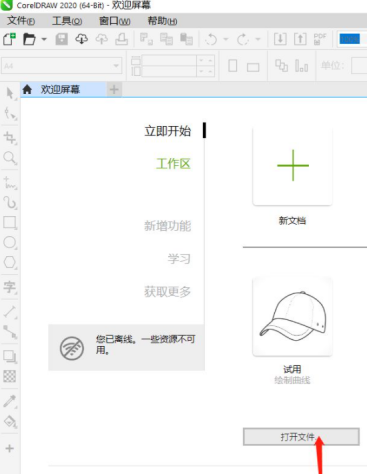
Task: Select the Crop tool
Action: (x=10, y=137)
